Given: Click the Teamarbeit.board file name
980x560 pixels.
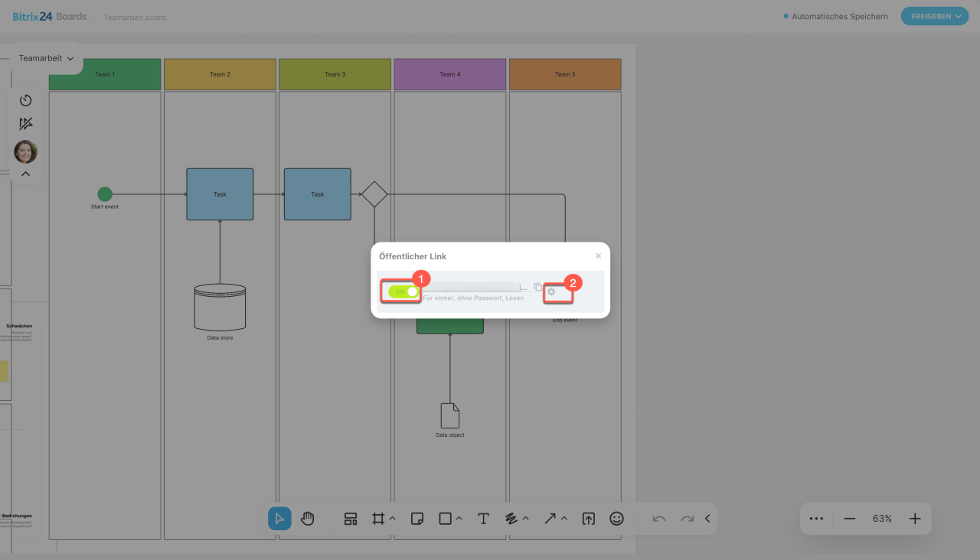Looking at the screenshot, I should point(135,18).
